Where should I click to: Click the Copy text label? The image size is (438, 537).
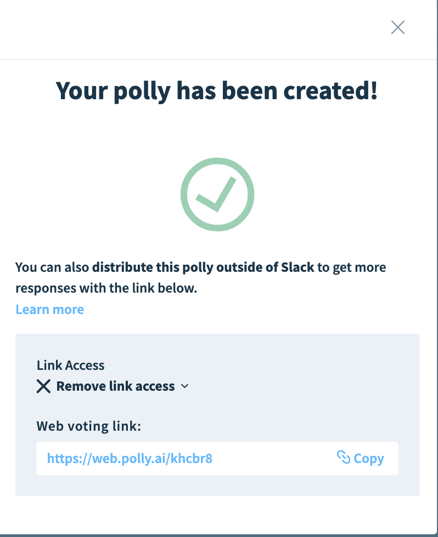pyautogui.click(x=369, y=459)
